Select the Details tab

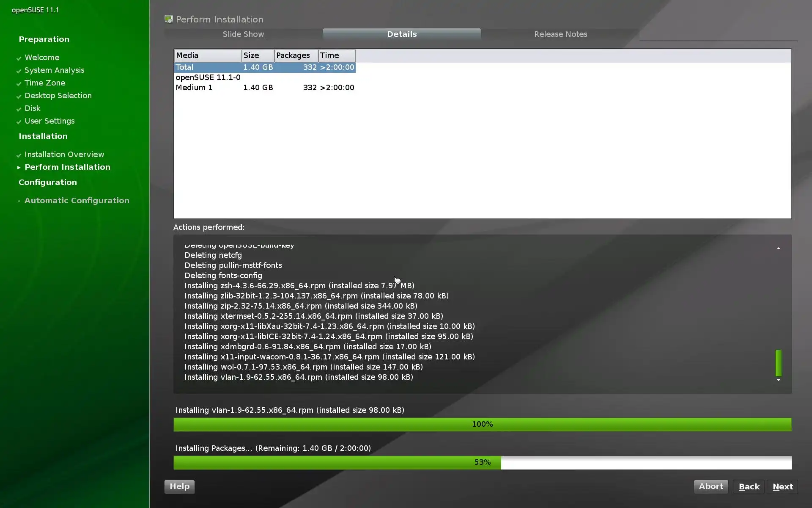pos(402,34)
